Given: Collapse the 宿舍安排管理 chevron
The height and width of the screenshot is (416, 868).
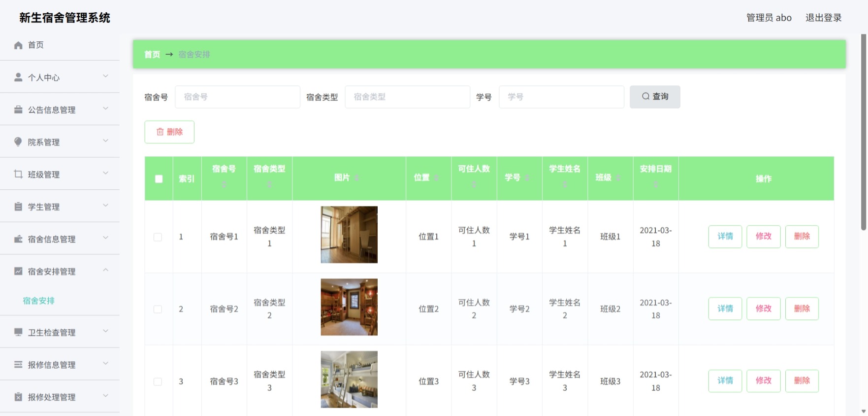Looking at the screenshot, I should pyautogui.click(x=105, y=270).
